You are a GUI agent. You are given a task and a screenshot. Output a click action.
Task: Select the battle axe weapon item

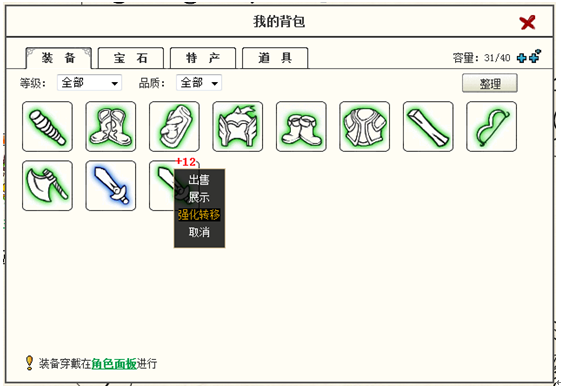pyautogui.click(x=47, y=185)
